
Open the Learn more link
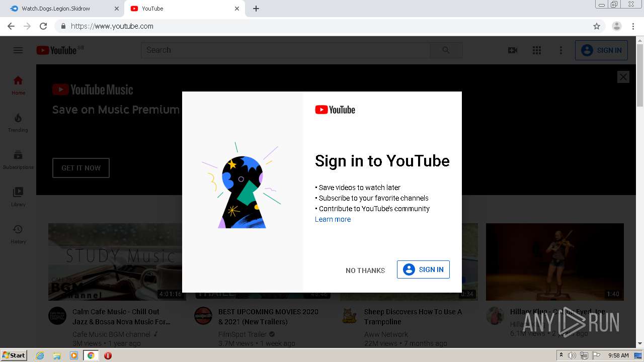tap(333, 219)
